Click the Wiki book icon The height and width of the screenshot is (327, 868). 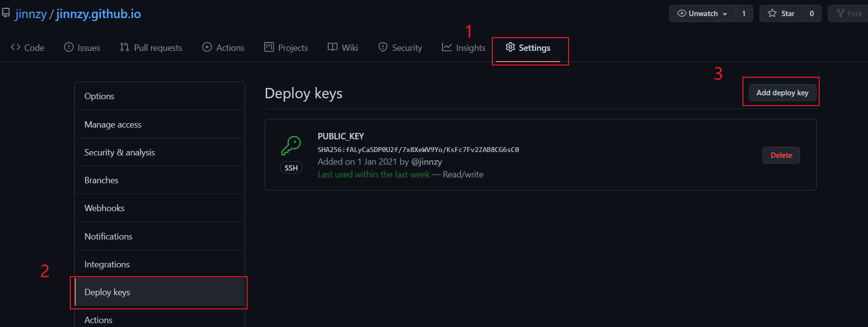click(333, 47)
